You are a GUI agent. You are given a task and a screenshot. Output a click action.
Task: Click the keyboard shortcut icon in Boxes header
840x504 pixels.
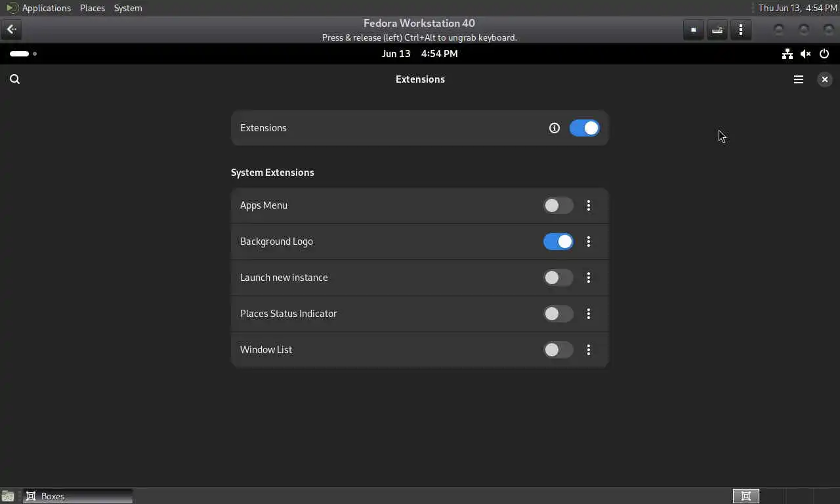point(717,30)
